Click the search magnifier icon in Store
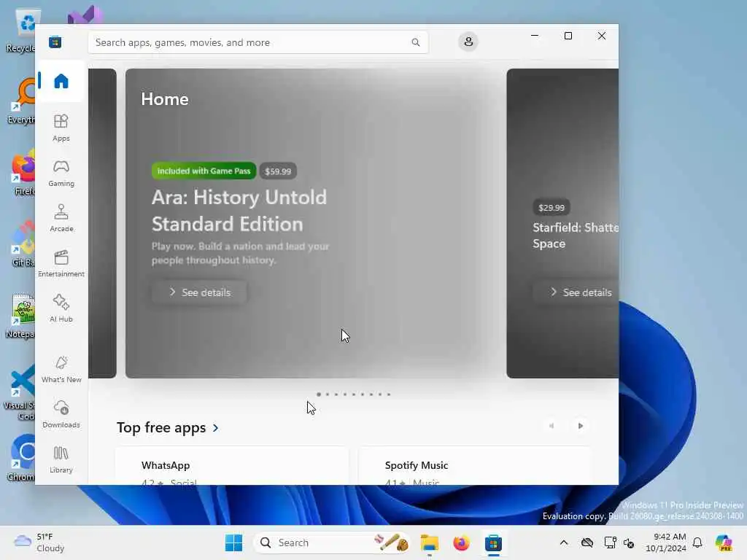This screenshot has height=560, width=747. coord(415,42)
